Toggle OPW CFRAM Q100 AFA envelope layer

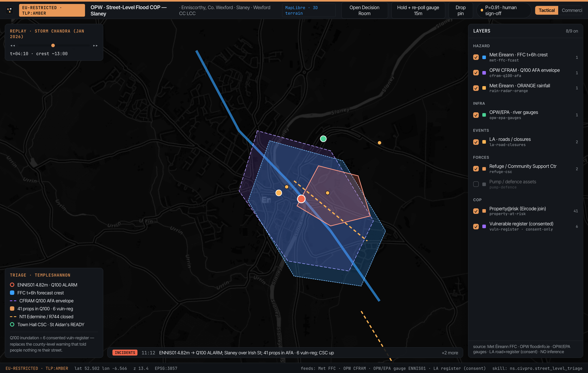pyautogui.click(x=476, y=73)
